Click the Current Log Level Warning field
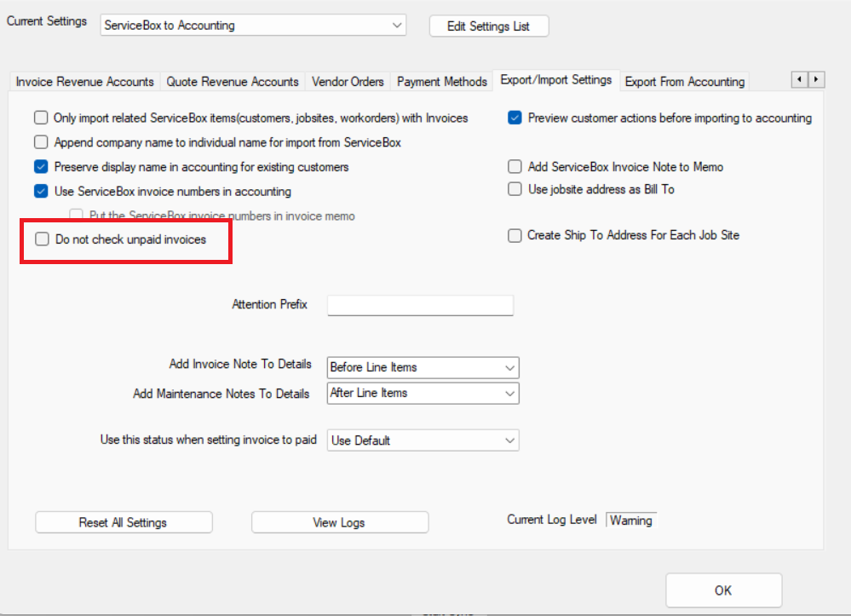851x616 pixels. click(630, 521)
